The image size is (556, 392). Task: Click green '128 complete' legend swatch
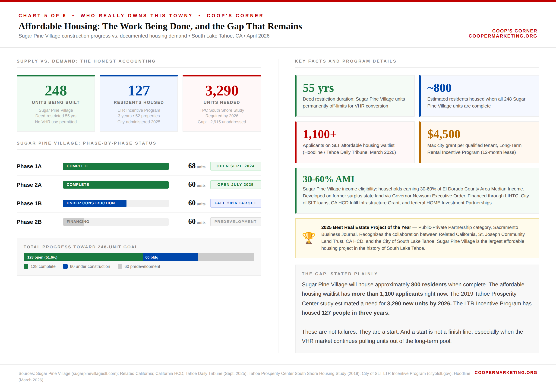pyautogui.click(x=26, y=266)
